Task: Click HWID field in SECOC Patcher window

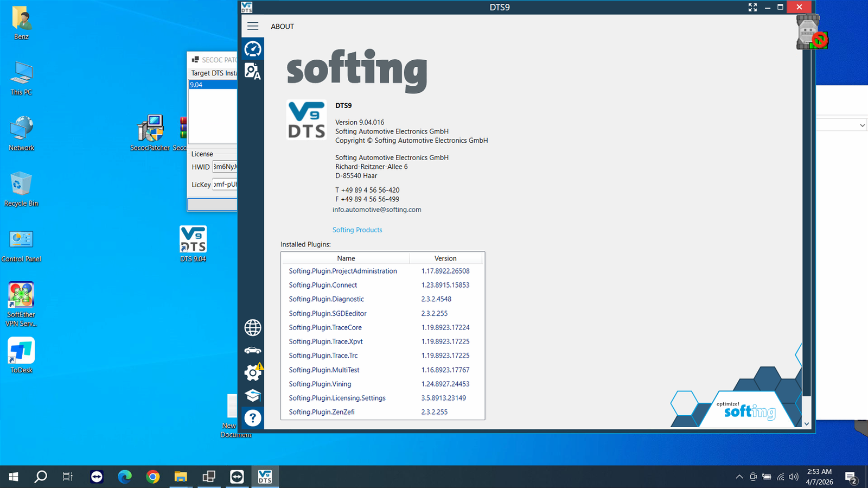Action: click(225, 167)
